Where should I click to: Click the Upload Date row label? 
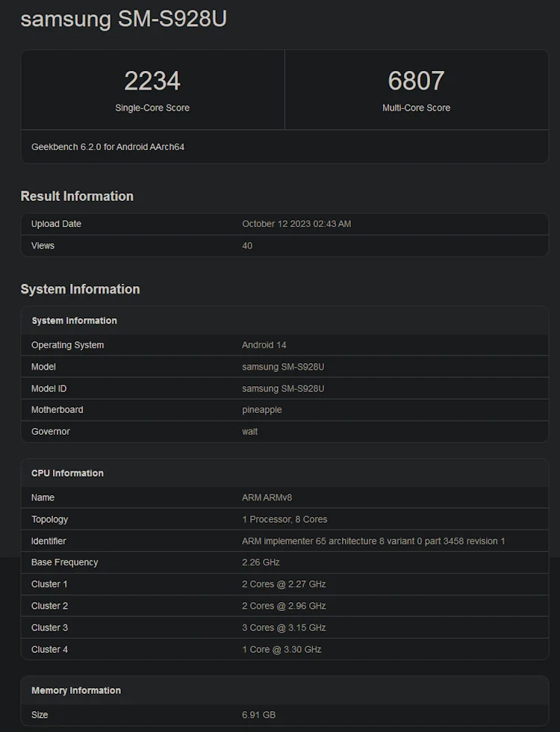56,224
